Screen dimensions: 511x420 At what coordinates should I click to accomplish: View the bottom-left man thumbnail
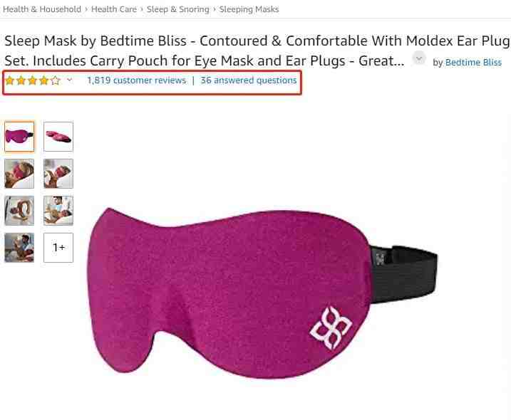click(19, 248)
